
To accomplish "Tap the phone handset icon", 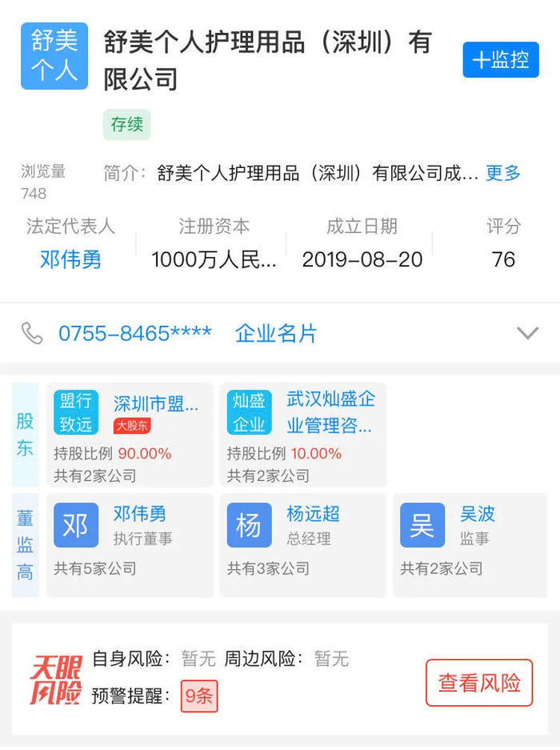I will click(x=32, y=334).
